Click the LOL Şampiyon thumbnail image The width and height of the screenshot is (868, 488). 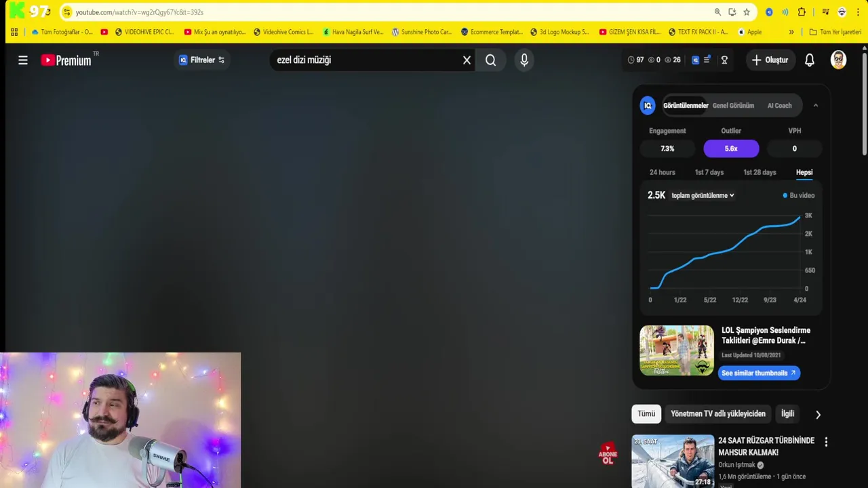(677, 350)
